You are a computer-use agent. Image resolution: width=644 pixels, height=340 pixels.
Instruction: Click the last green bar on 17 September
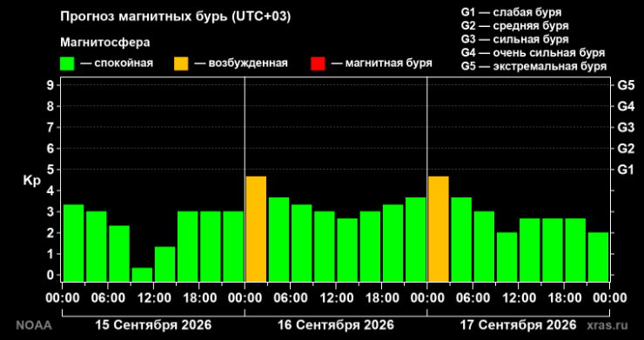click(x=598, y=257)
